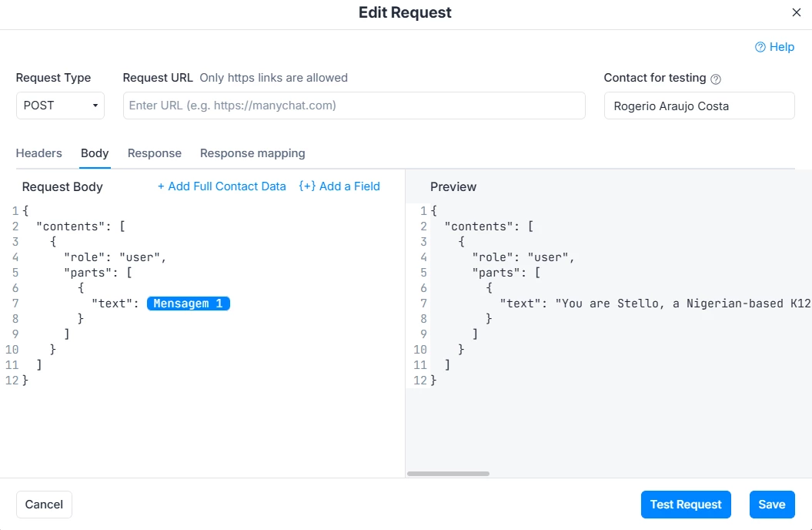Click the Add a Field link
This screenshot has width=812, height=530.
click(339, 186)
